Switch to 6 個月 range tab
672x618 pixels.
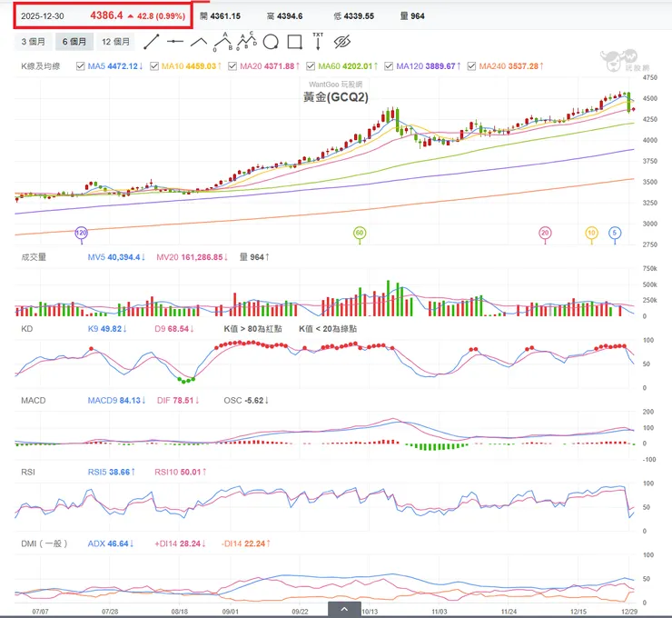(74, 42)
